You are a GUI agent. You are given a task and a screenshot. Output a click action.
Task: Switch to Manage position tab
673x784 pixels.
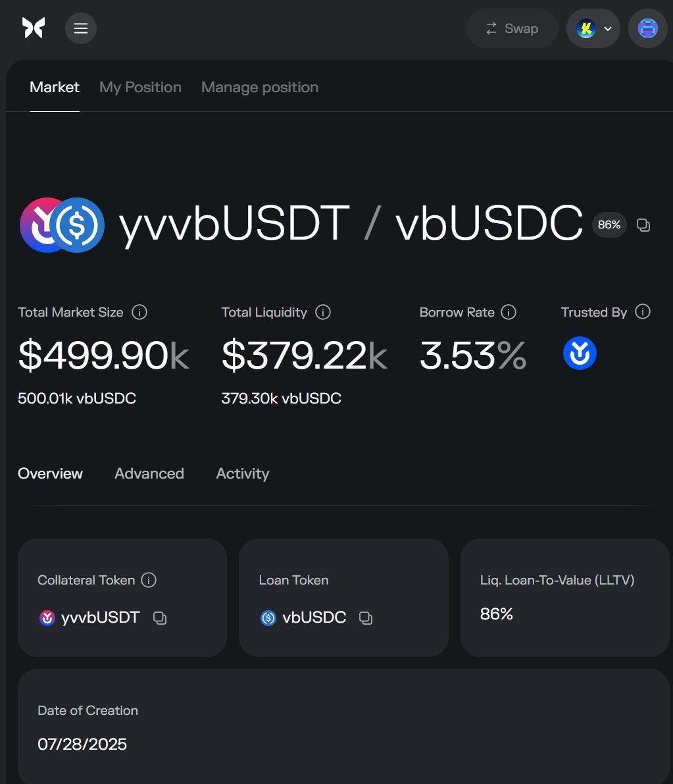260,87
